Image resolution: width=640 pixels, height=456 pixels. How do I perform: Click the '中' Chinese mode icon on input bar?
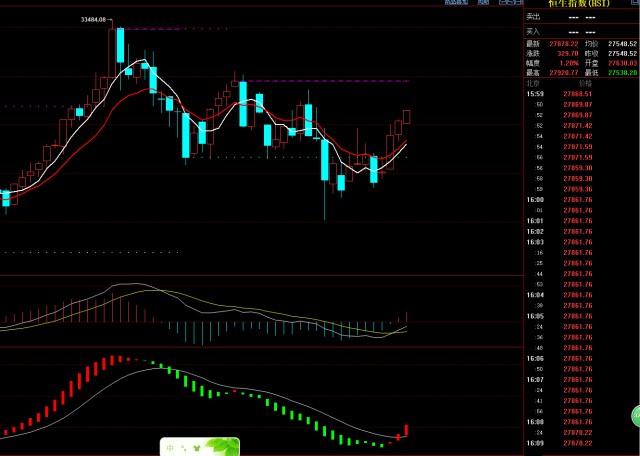pyautogui.click(x=170, y=446)
